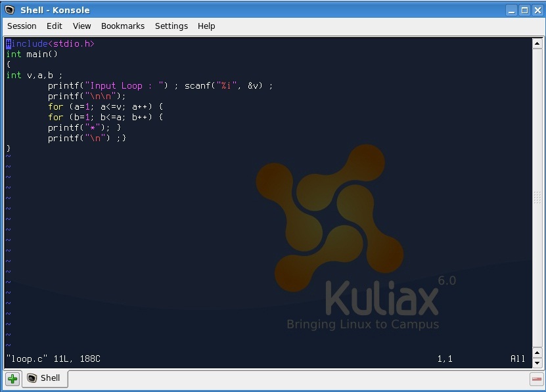Click the terminal icon on the Shell tab

pyautogui.click(x=32, y=378)
